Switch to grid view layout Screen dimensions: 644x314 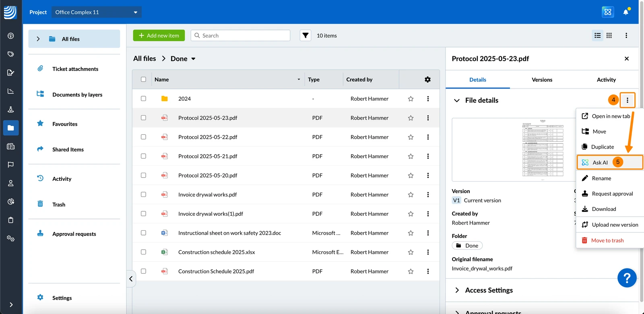[x=609, y=35]
